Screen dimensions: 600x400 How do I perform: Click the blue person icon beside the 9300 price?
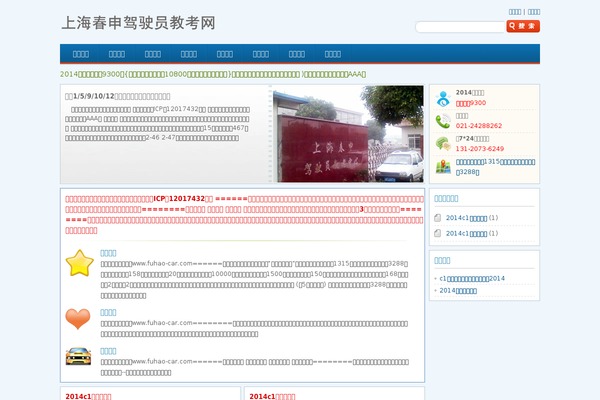click(443, 99)
